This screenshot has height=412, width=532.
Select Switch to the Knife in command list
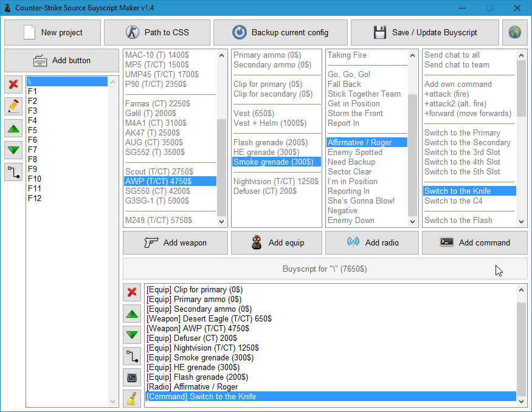(470, 191)
